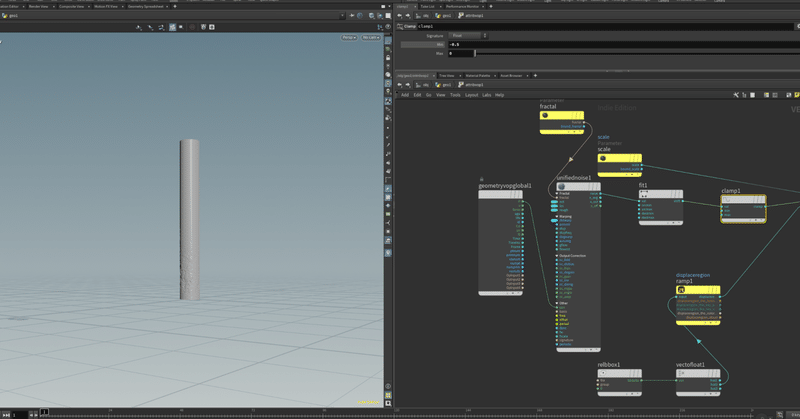
Task: Select the fit1 node in the network
Action: tap(661, 207)
